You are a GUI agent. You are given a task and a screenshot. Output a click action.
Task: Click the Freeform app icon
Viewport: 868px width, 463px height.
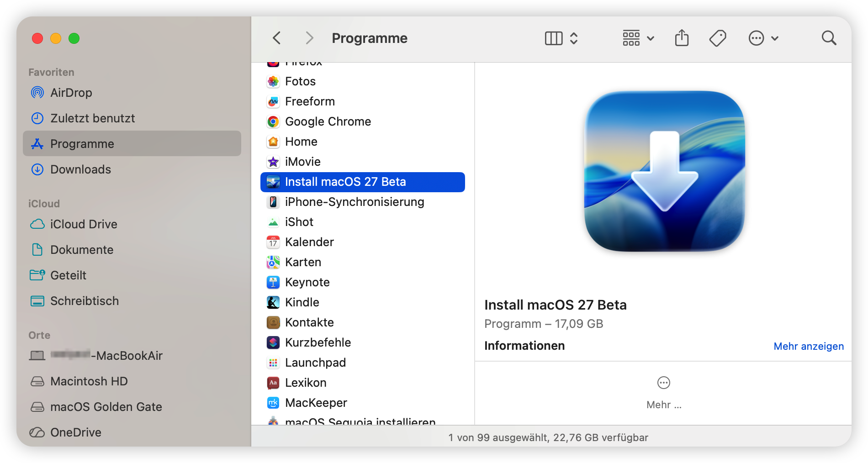pos(273,101)
